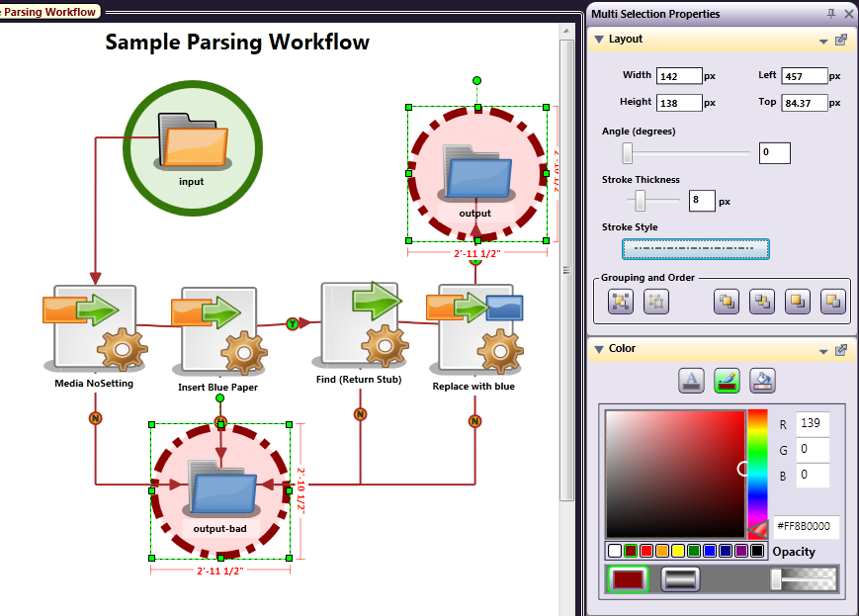
Task: Click the Bring to Front order icon
Action: click(x=727, y=302)
